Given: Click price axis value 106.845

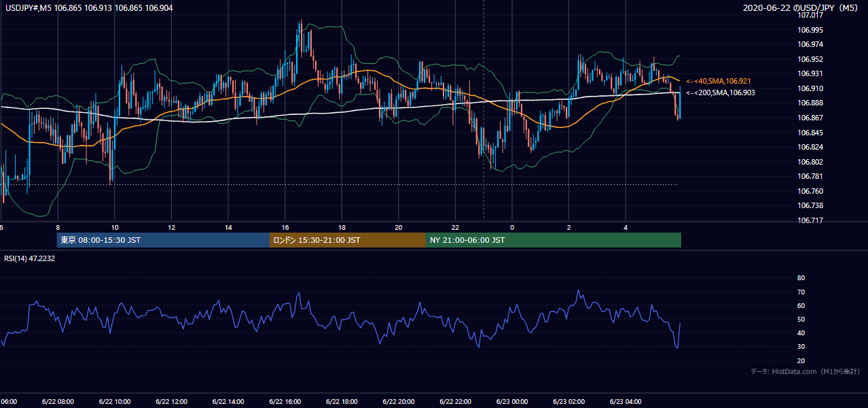Looking at the screenshot, I should tap(810, 133).
